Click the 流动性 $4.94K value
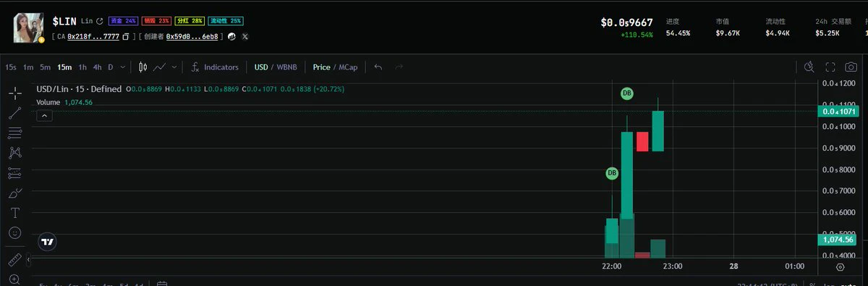This screenshot has height=286, width=868. tap(778, 33)
